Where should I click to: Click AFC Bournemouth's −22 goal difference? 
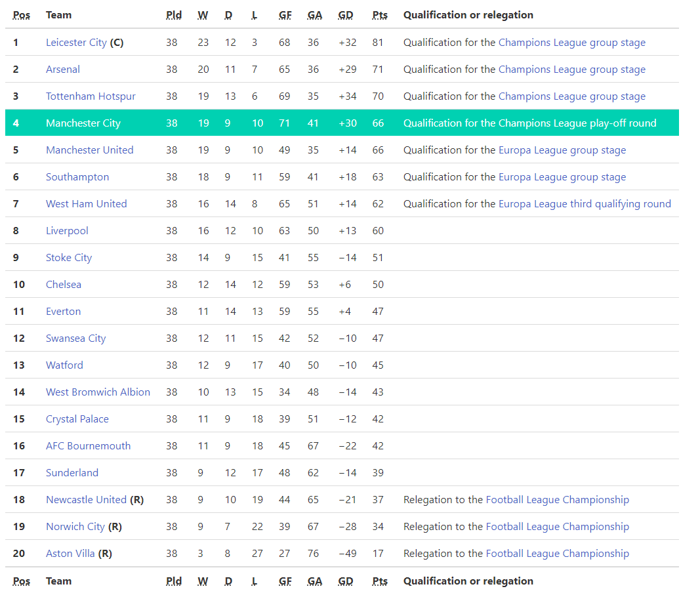(347, 446)
